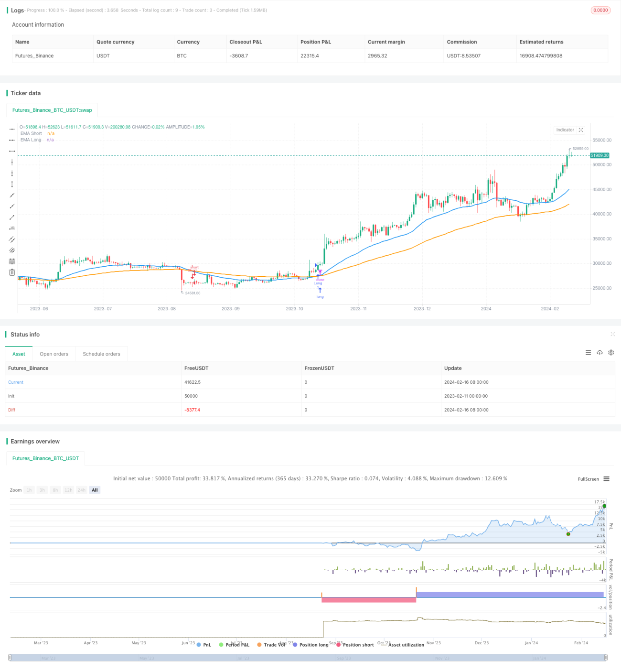Click the trash icon in chart drawing toolbar

pyautogui.click(x=12, y=272)
